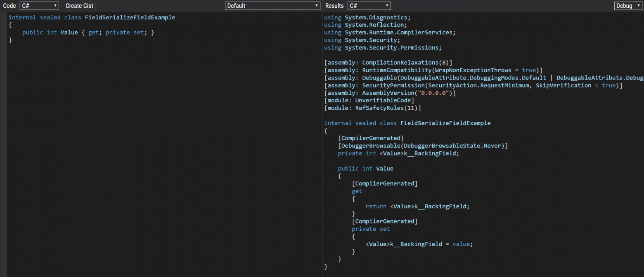Click 'using System.Diagnostics;' in results
The image size is (644, 277).
[x=367, y=17]
